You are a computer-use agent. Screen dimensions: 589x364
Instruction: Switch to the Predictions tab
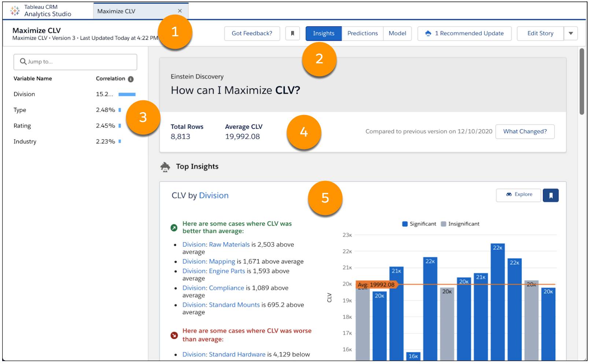point(363,33)
